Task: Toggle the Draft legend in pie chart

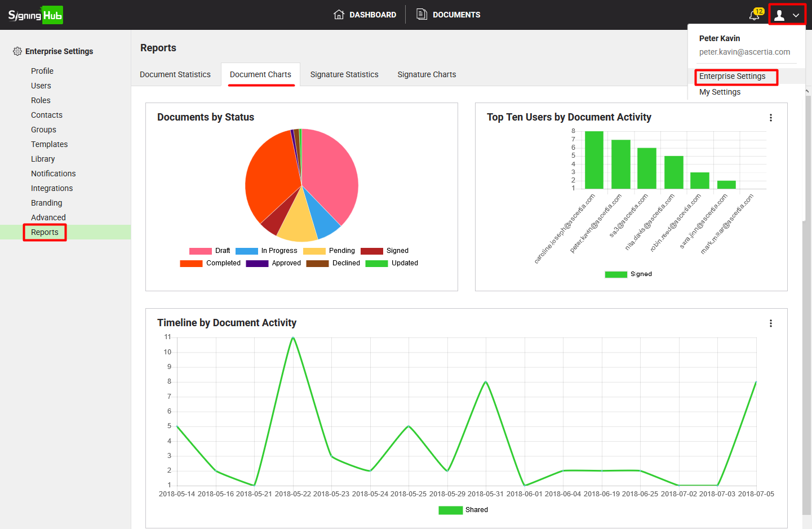Action: point(210,251)
